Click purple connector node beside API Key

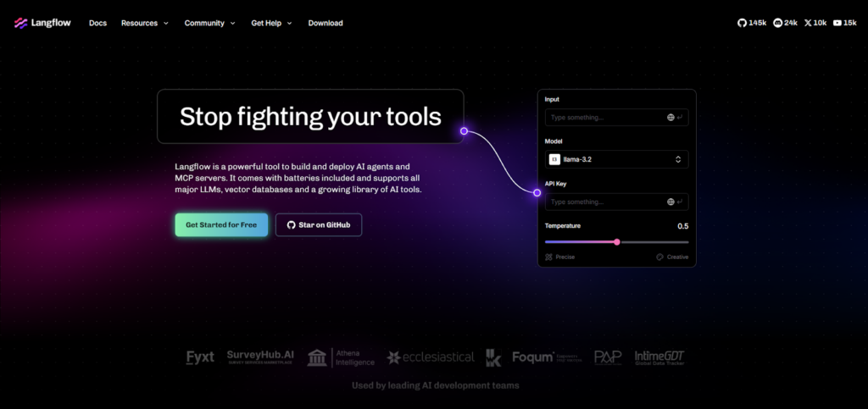537,193
